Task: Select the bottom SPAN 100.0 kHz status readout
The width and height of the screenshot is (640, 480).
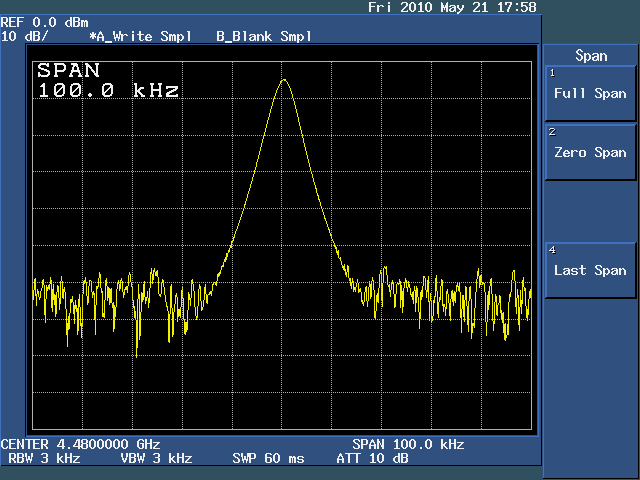Action: [x=408, y=444]
